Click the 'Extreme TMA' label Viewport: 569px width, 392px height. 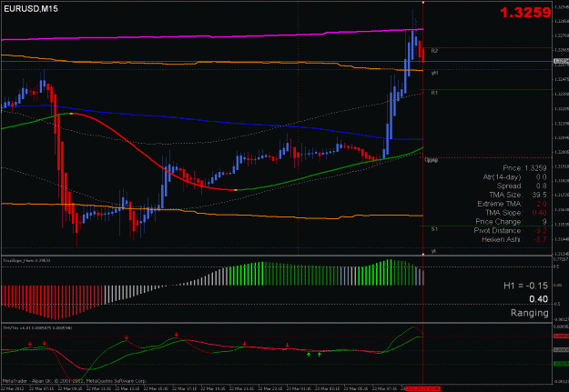[499, 204]
